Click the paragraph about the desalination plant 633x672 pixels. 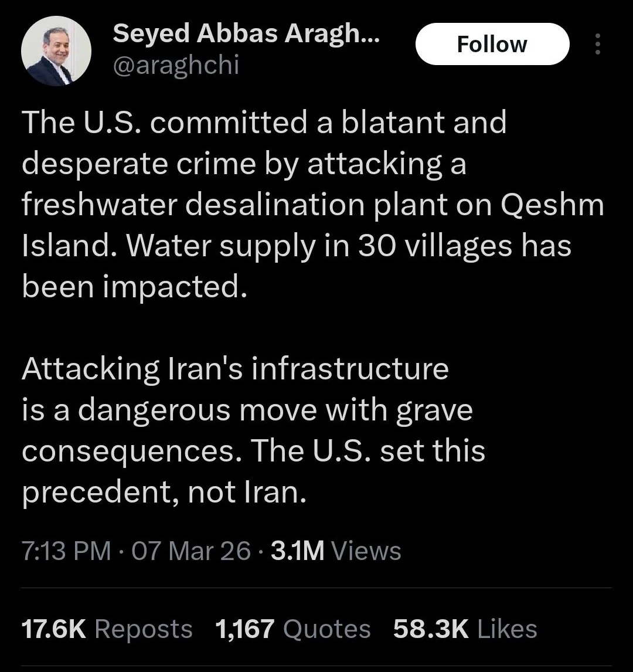point(293,204)
